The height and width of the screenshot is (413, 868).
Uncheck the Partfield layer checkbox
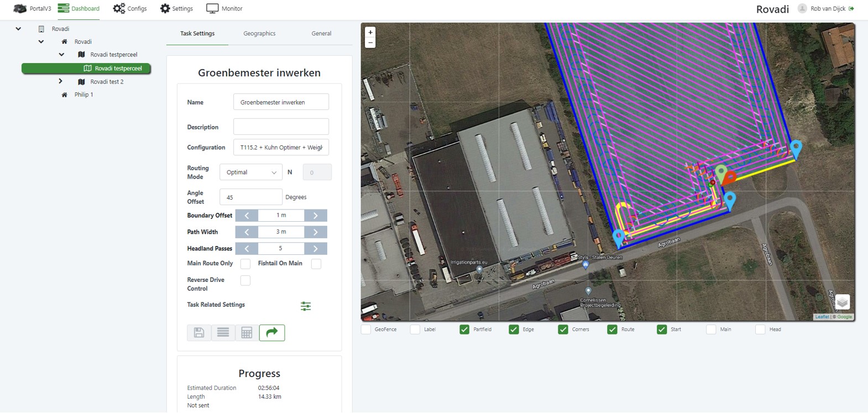coord(464,330)
